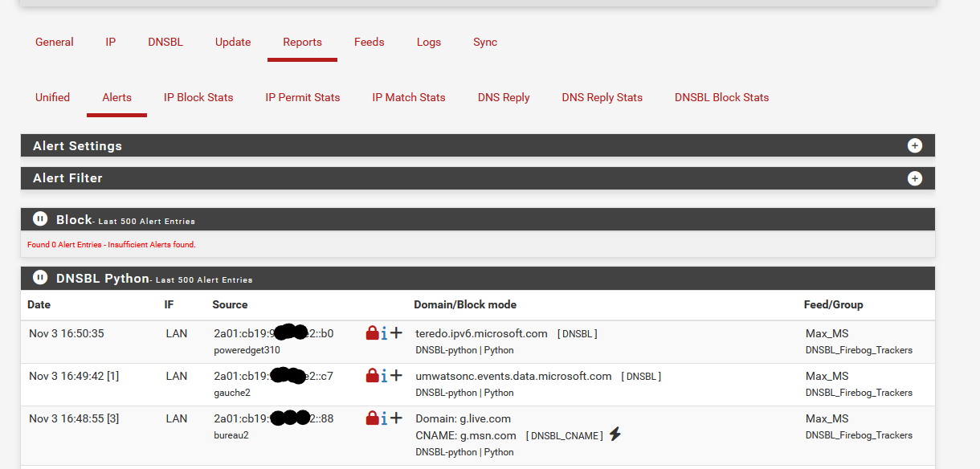
Task: Whitelist umwatsonc.events.data.microsoft.com with the plus icon
Action: (396, 375)
